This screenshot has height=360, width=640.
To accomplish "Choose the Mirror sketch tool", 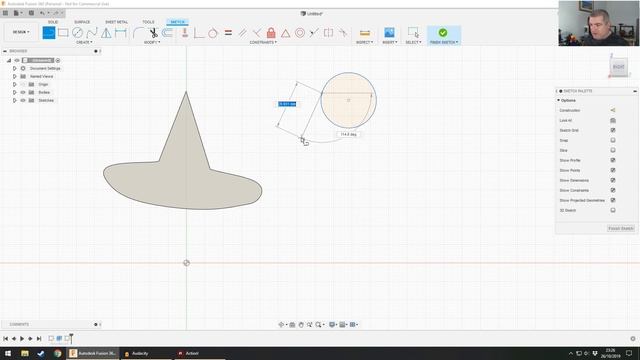I will (106, 33).
